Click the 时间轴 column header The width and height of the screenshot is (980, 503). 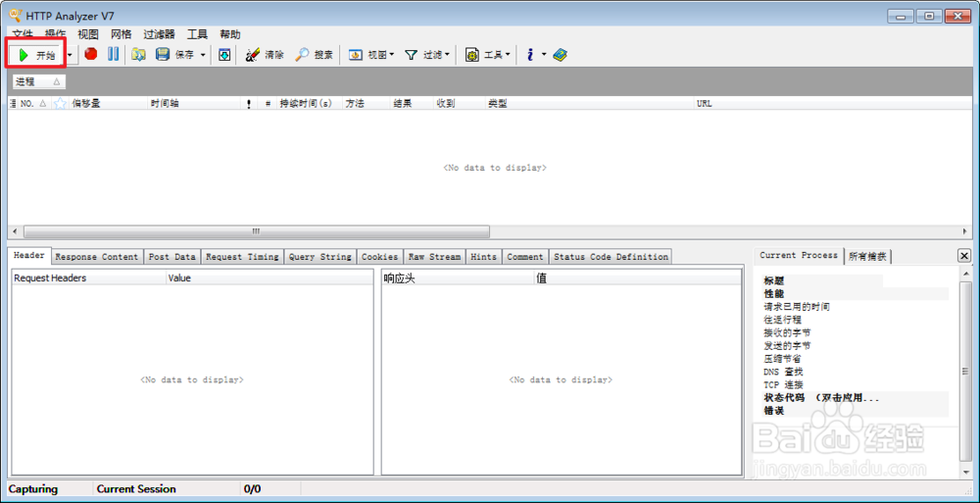pos(196,104)
